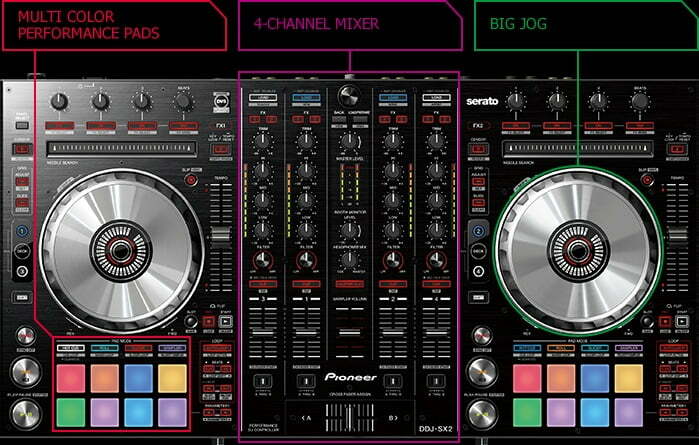
Task: Click the NEEDLE SEARCH strip on the FX2 deck
Action: 578,148
